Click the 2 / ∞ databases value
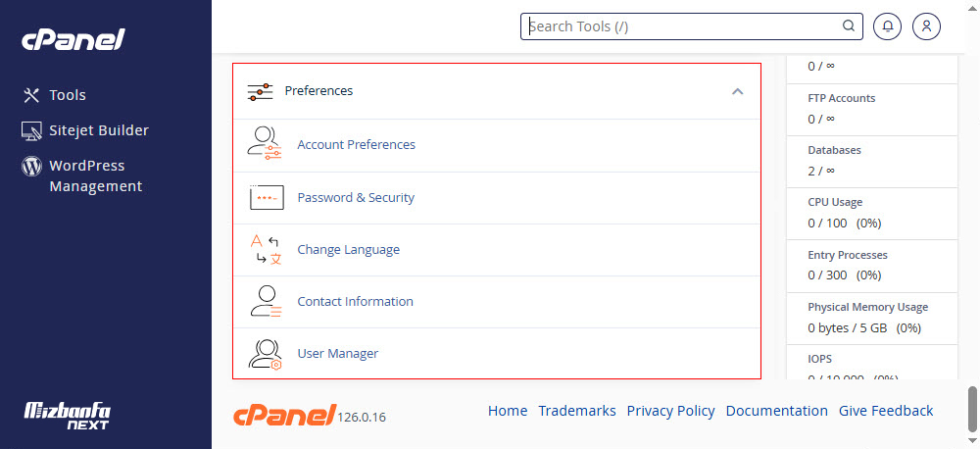Image resolution: width=980 pixels, height=449 pixels. (821, 171)
